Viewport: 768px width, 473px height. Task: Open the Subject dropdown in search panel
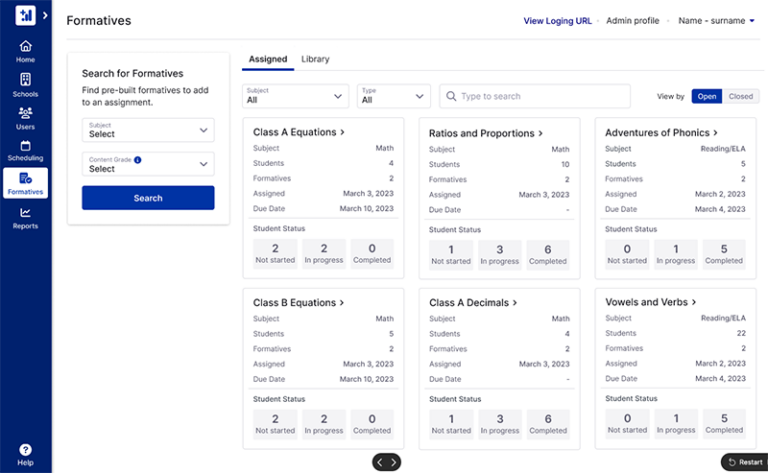[148, 130]
